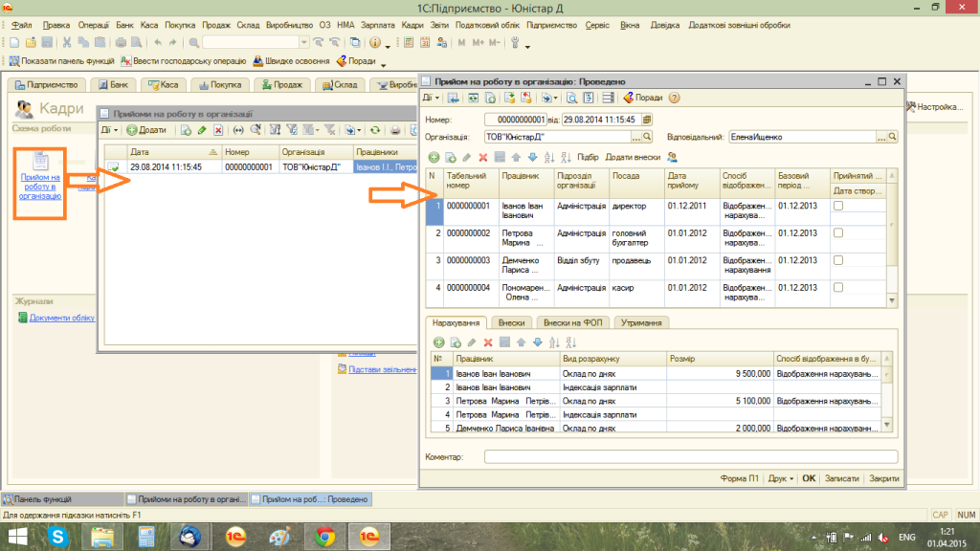
Task: Click inside the Коментар input field
Action: [x=691, y=457]
